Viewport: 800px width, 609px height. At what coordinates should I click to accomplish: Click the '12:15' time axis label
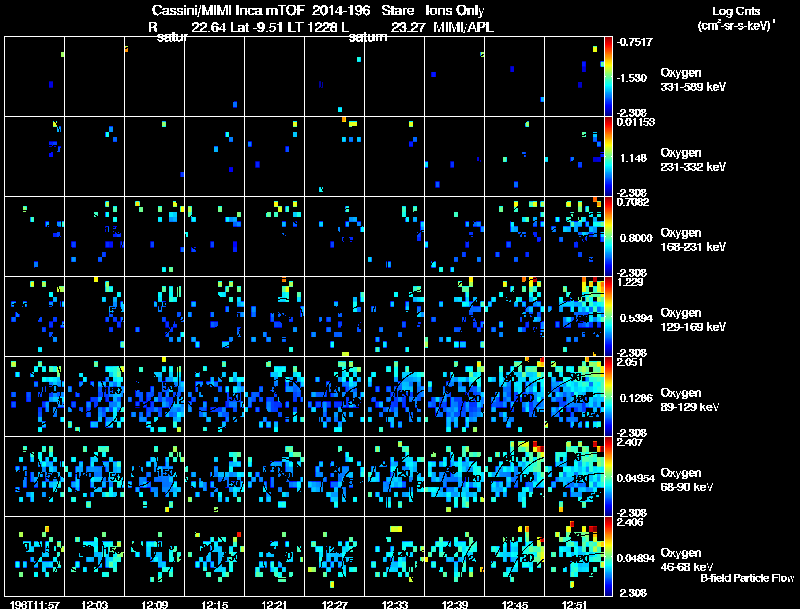click(215, 604)
